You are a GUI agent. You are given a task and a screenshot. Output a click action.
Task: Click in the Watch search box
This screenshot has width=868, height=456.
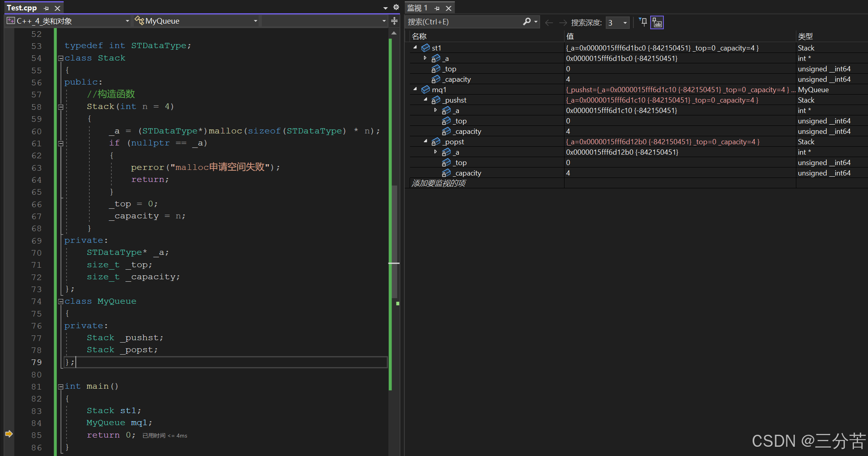tap(460, 22)
